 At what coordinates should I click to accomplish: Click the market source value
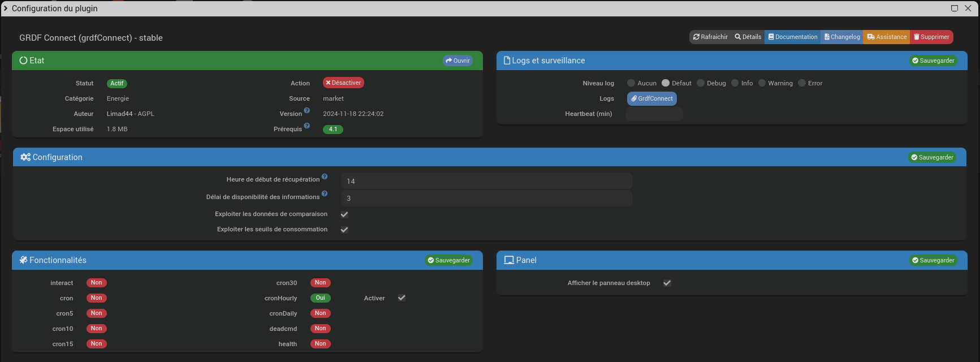pyautogui.click(x=334, y=98)
